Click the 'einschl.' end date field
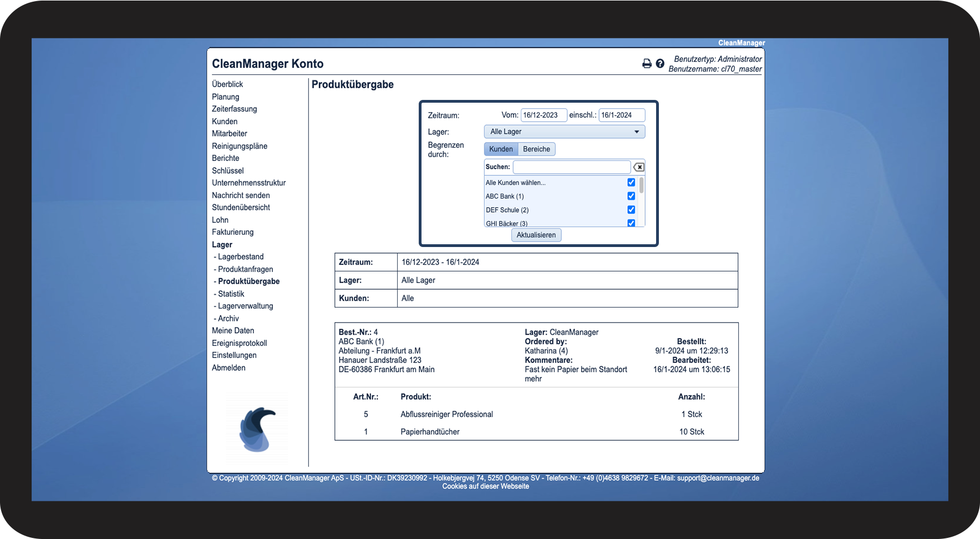 click(621, 115)
